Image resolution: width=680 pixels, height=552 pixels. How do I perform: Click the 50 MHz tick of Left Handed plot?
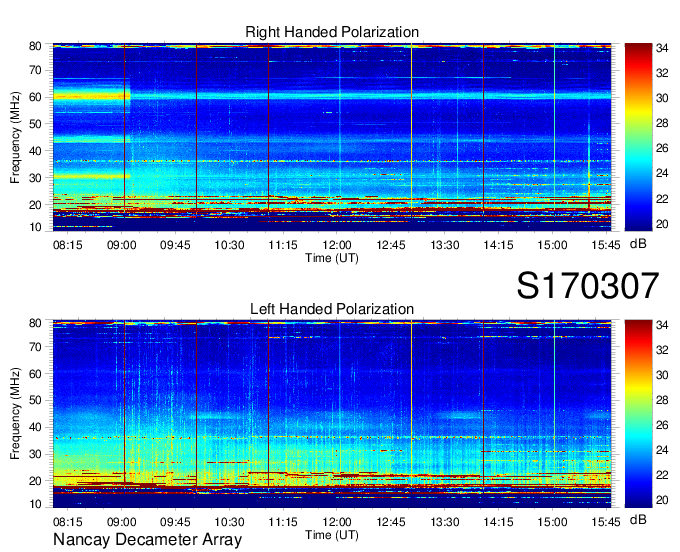[35, 400]
